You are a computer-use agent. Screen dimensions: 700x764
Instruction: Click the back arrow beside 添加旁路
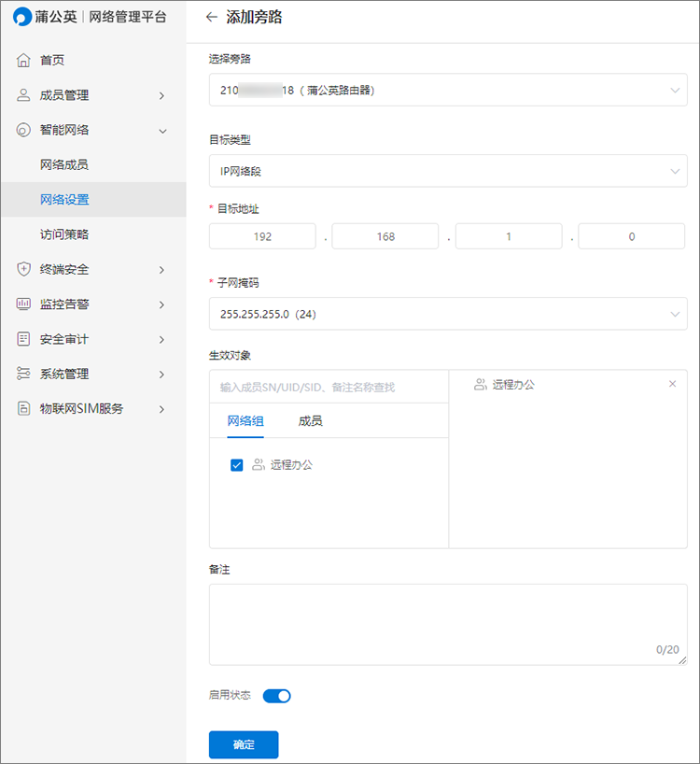click(x=211, y=17)
